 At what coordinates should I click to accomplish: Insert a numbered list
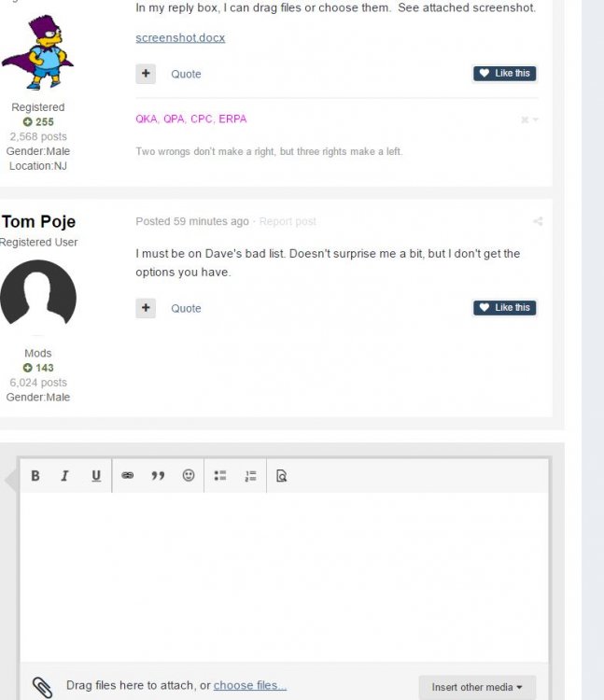[250, 476]
